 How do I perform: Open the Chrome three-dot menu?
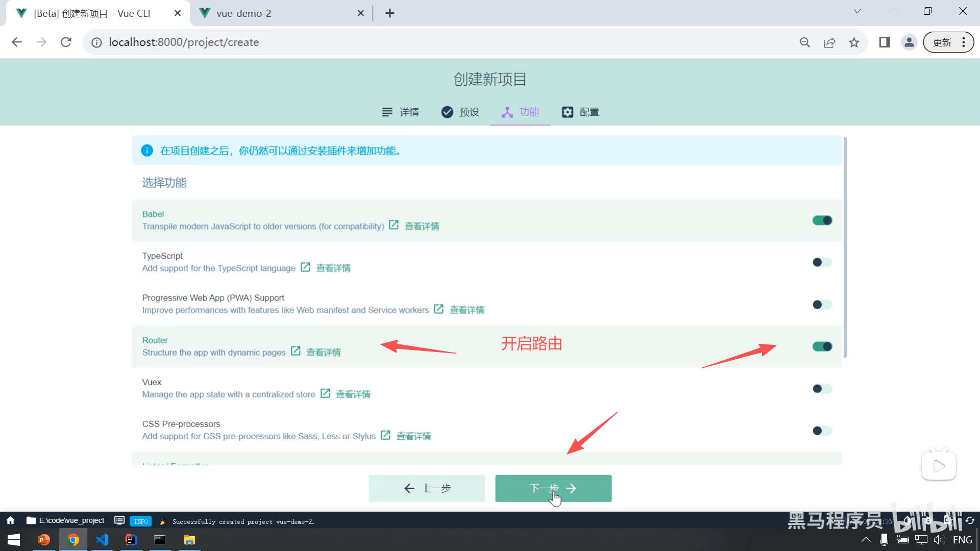tap(964, 42)
